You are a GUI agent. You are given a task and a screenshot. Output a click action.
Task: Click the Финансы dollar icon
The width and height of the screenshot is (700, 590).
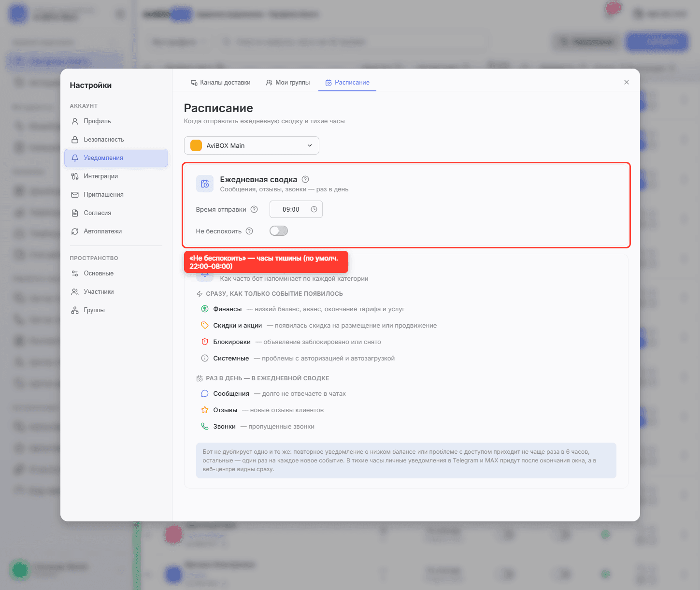pos(205,309)
